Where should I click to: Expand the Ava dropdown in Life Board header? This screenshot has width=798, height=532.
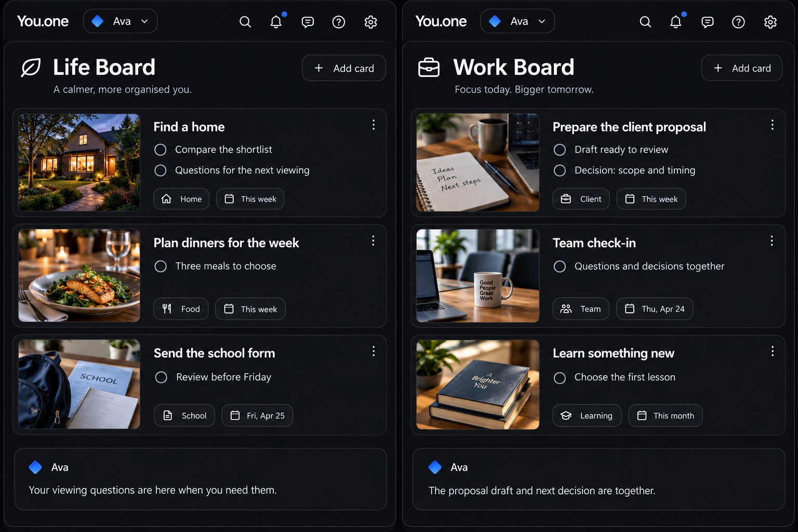tap(121, 21)
